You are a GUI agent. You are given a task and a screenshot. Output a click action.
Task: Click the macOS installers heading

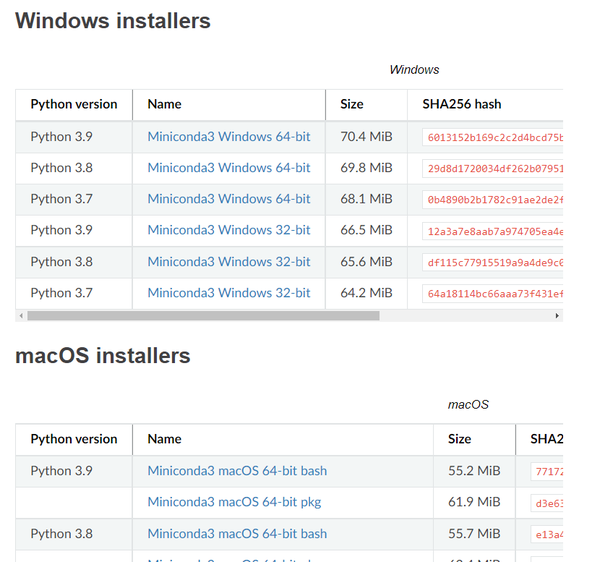[x=103, y=355]
